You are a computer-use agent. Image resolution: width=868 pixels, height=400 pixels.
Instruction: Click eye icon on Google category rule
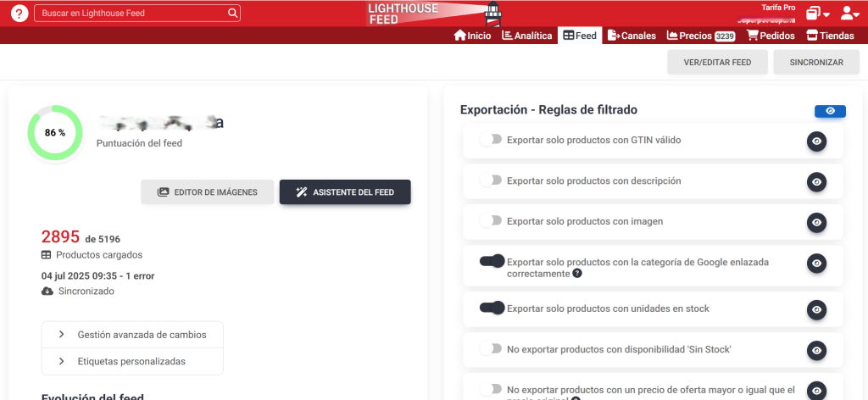[816, 264]
